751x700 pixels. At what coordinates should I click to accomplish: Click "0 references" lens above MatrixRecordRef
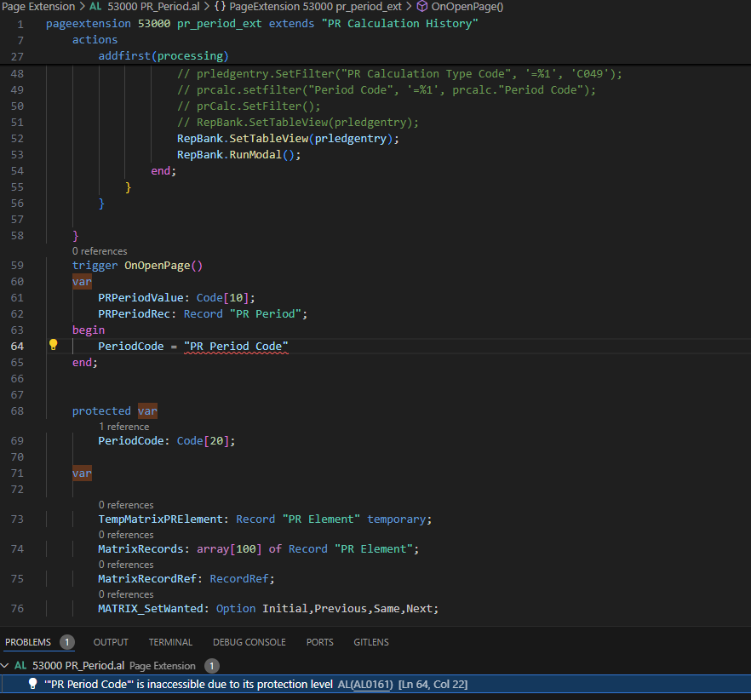(126, 565)
